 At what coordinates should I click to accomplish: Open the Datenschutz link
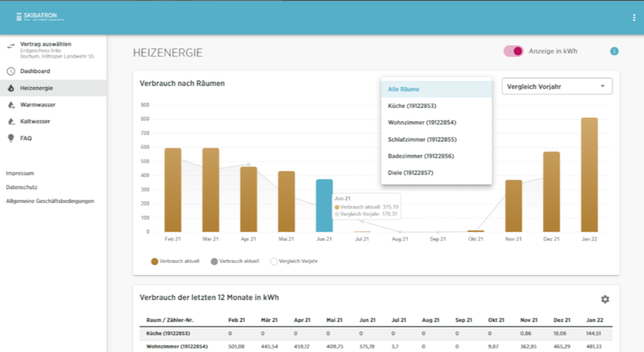[x=22, y=187]
